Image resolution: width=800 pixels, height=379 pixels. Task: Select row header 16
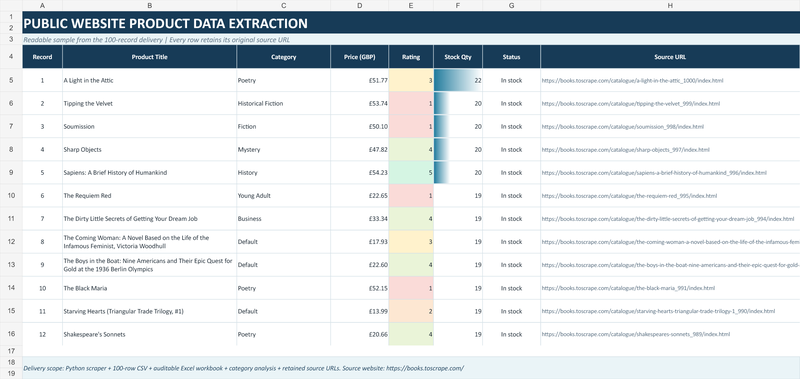click(x=11, y=334)
